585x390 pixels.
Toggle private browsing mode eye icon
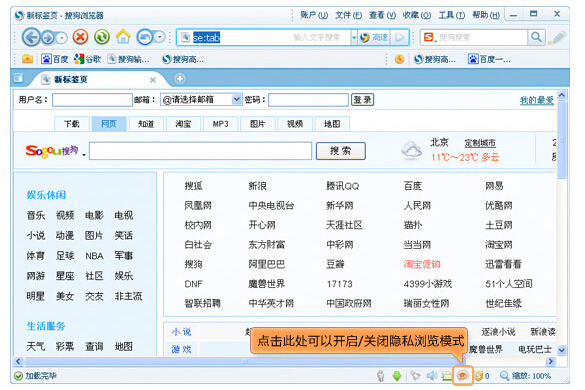463,375
